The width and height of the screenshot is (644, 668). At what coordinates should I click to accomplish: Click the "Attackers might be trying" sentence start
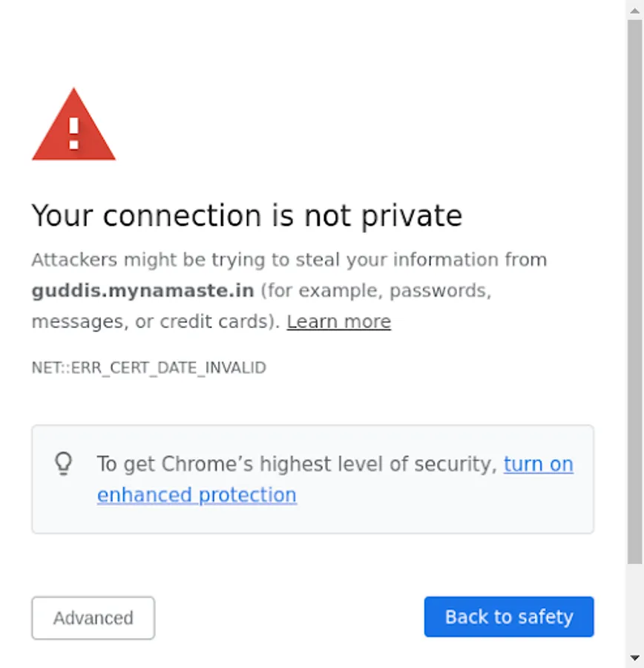pyautogui.click(x=111, y=260)
